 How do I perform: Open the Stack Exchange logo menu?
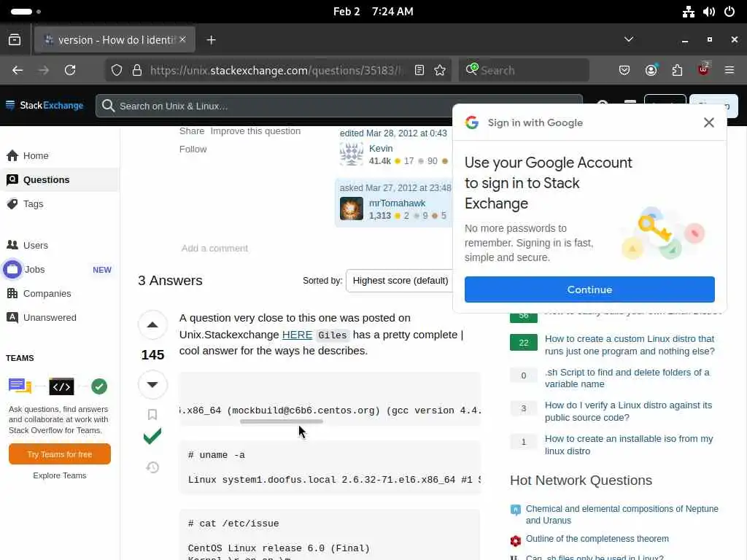(44, 105)
